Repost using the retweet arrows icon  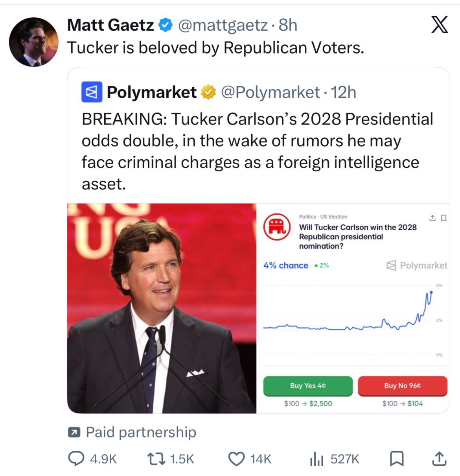(156, 459)
